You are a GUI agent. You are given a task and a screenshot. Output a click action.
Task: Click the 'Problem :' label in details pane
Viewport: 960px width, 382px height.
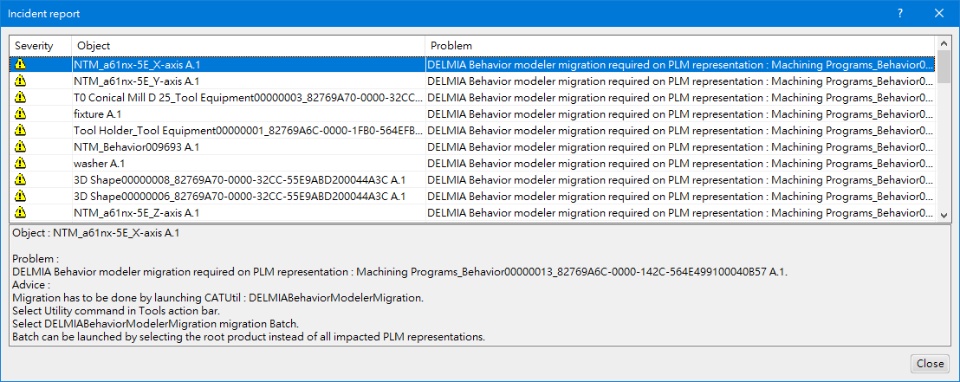pyautogui.click(x=36, y=259)
